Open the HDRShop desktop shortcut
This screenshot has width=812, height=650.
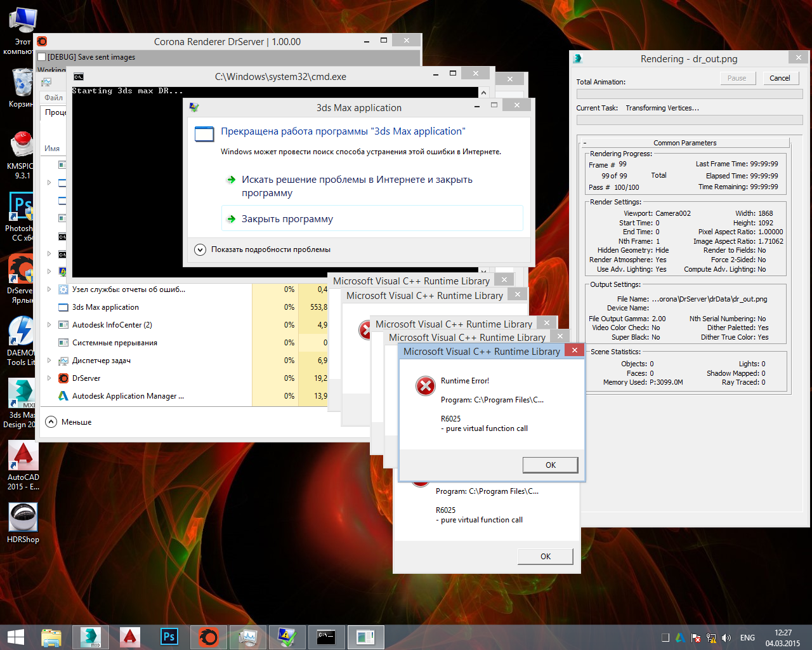coord(23,524)
